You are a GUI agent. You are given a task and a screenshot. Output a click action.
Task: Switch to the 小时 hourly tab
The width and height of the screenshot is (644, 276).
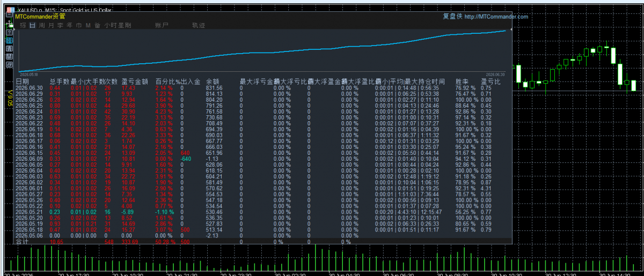click(111, 25)
